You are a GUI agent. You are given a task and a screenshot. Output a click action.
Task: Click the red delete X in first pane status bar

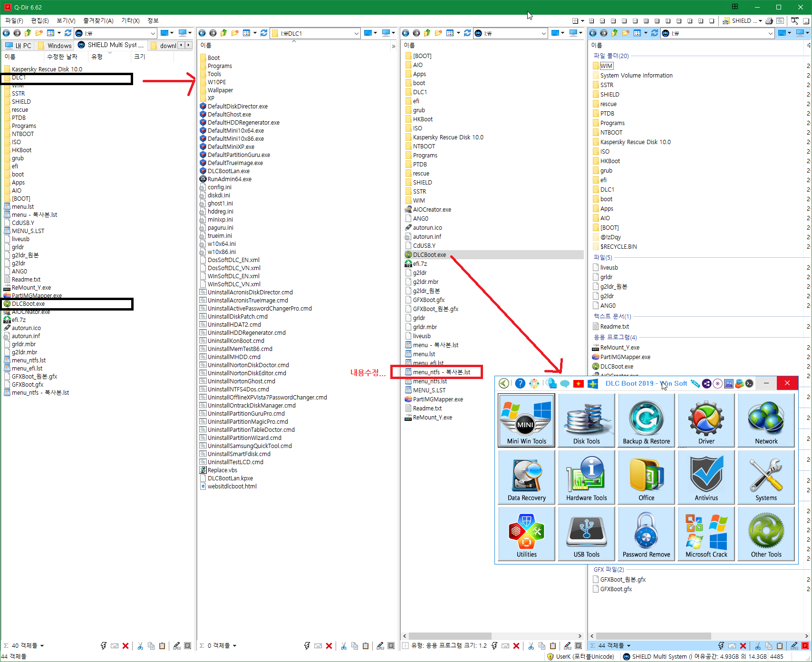[x=126, y=645]
